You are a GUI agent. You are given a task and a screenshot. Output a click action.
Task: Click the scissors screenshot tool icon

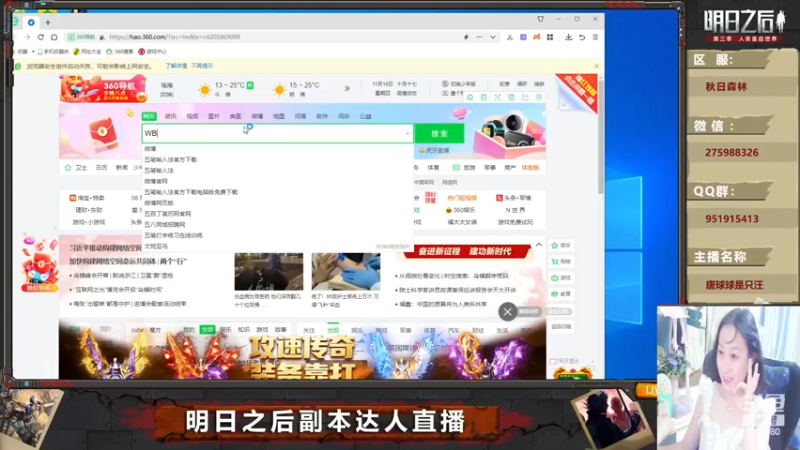(x=510, y=37)
